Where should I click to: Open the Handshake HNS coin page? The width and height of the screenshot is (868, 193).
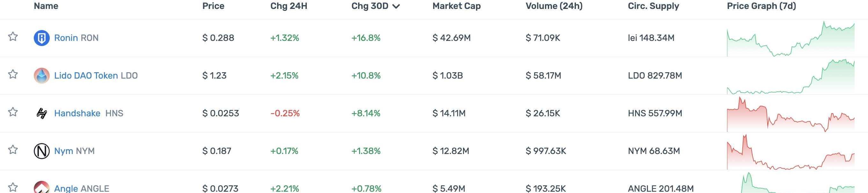click(x=88, y=113)
